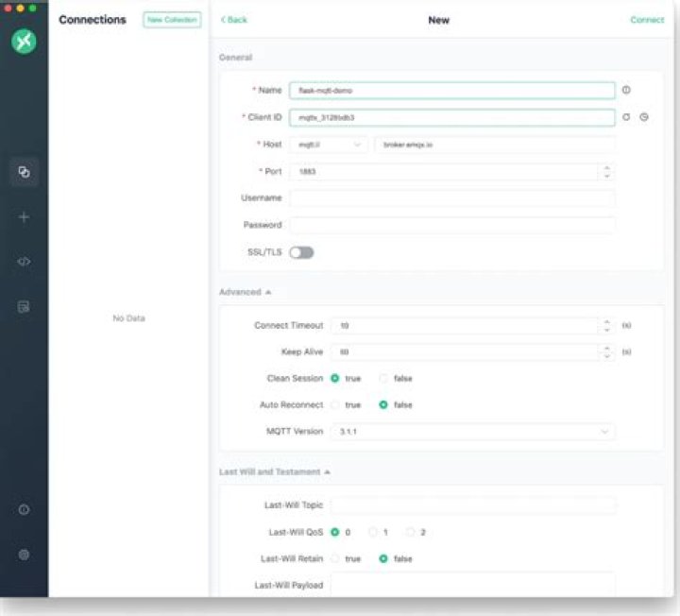Decrease the Connect Timeout value
This screenshot has height=616, width=680.
607,330
